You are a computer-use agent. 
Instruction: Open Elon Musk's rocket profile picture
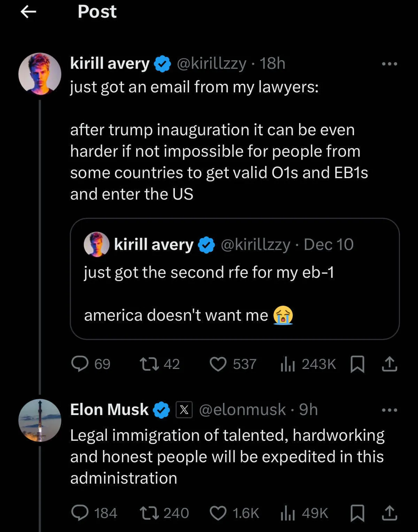click(40, 420)
